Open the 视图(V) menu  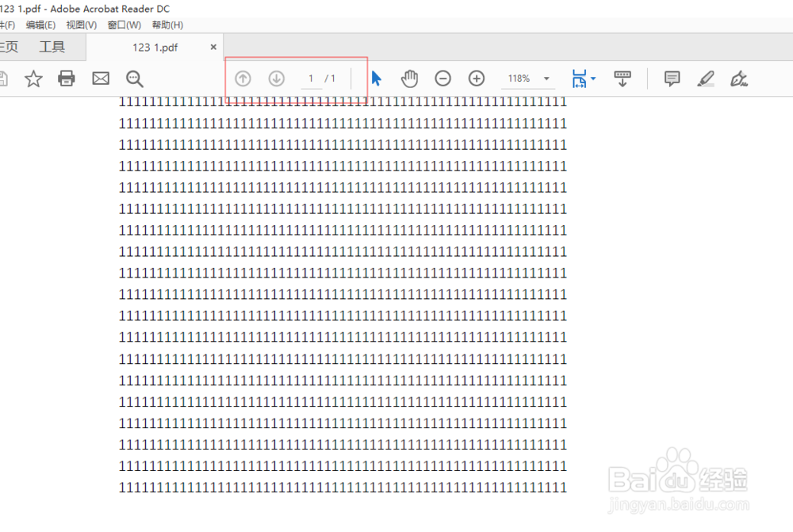pyautogui.click(x=82, y=25)
